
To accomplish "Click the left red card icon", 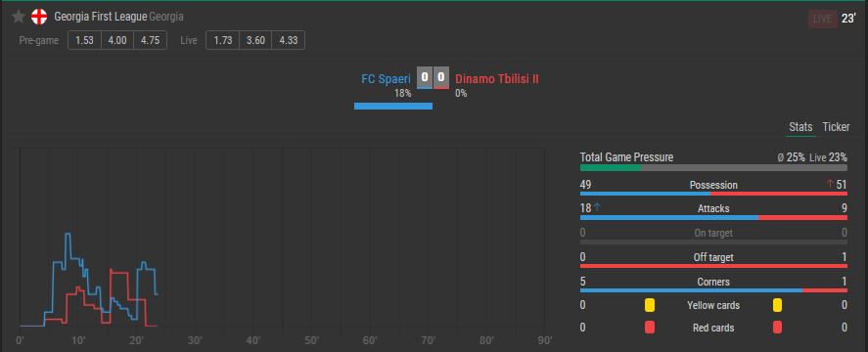I will coord(650,328).
